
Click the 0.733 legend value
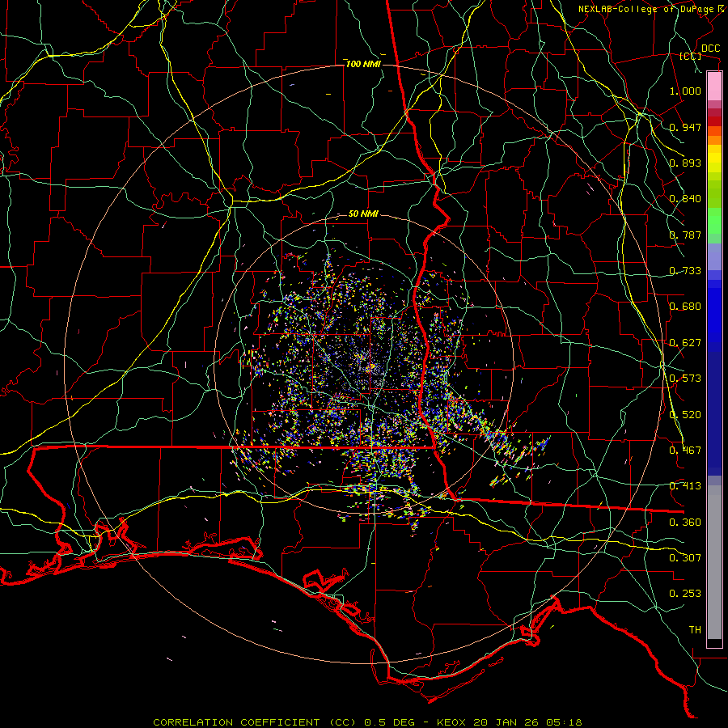tap(685, 271)
